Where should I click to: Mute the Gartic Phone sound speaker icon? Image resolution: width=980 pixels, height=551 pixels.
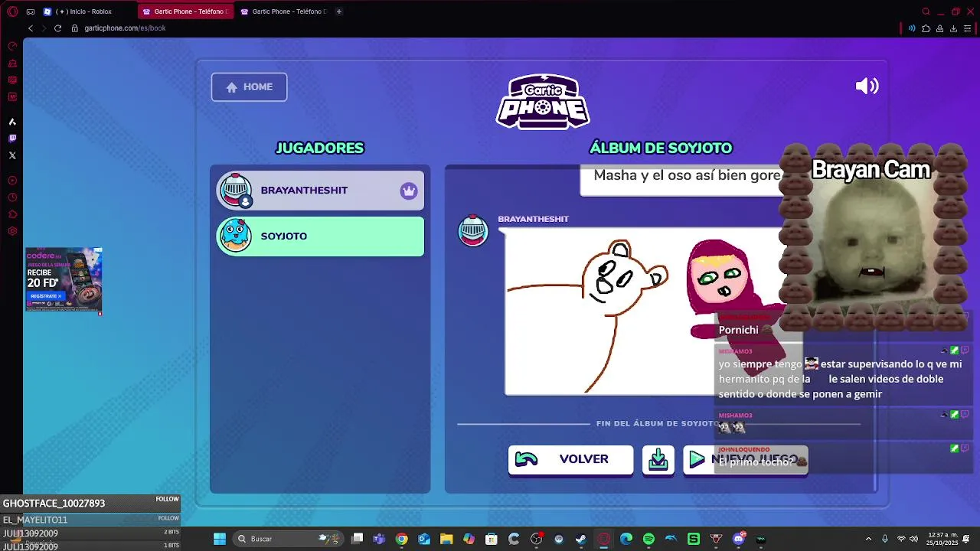pyautogui.click(x=867, y=86)
